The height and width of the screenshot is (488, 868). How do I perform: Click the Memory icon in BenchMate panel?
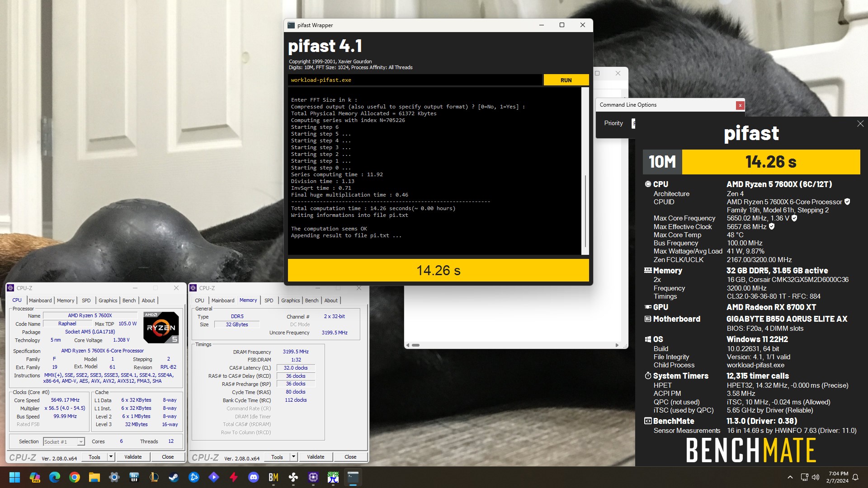[x=648, y=271]
